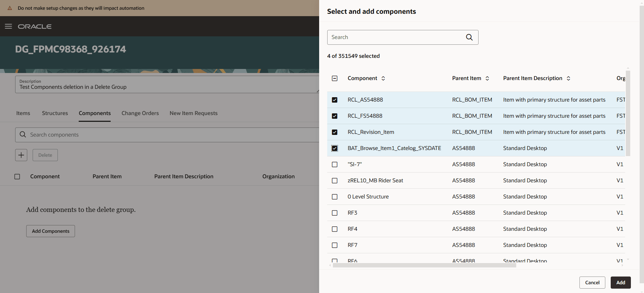Check the RF4 row checkbox
Image resolution: width=644 pixels, height=293 pixels.
[335, 229]
